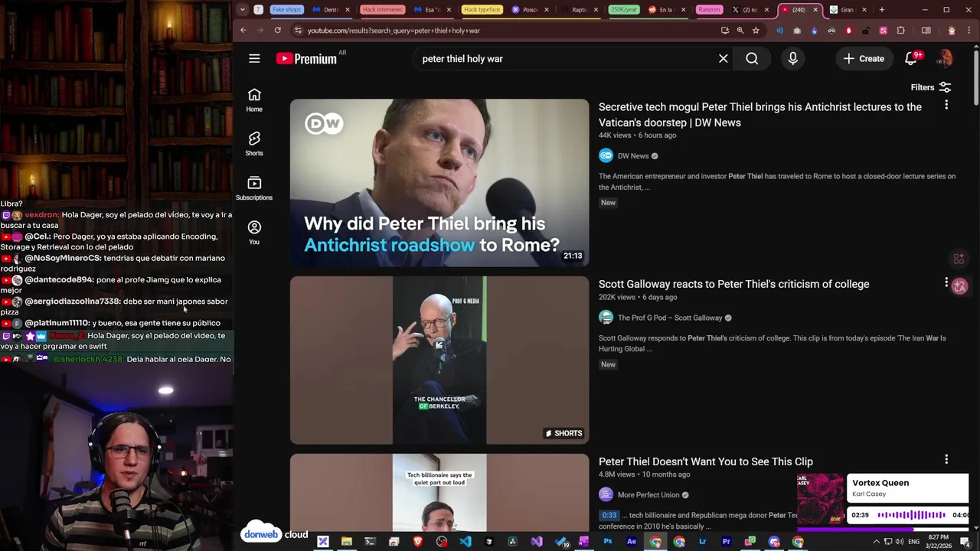Open the DW News Antichrist lectures video title
Screen dimensions: 980x551
[760, 115]
